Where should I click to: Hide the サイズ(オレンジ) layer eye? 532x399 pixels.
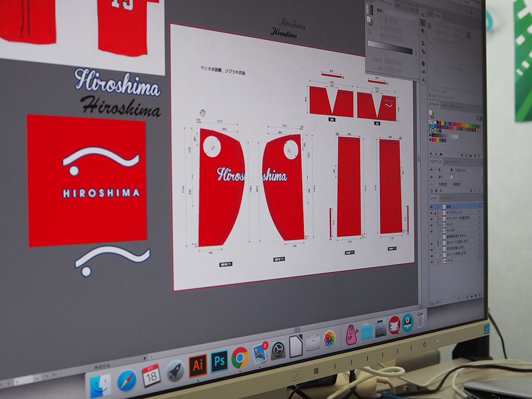pyautogui.click(x=431, y=213)
